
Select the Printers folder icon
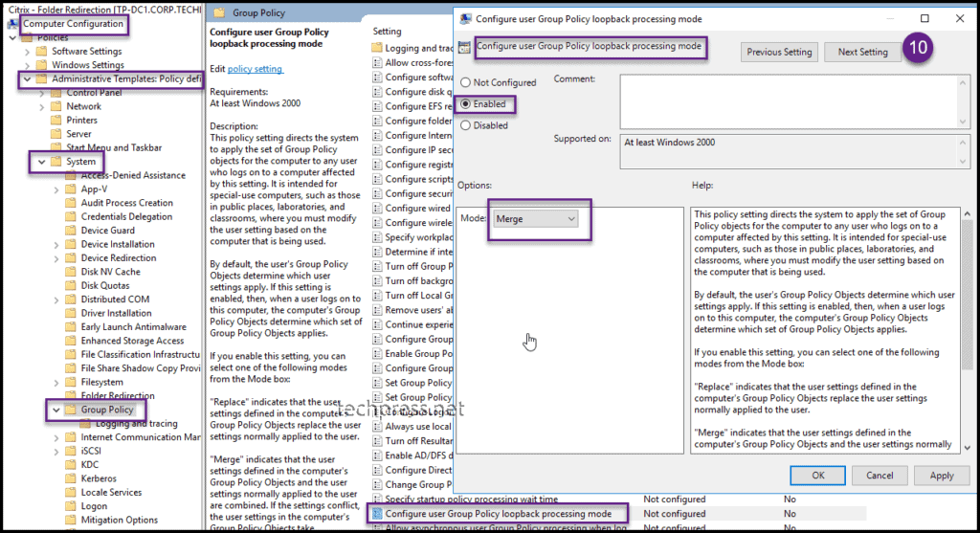tap(56, 120)
